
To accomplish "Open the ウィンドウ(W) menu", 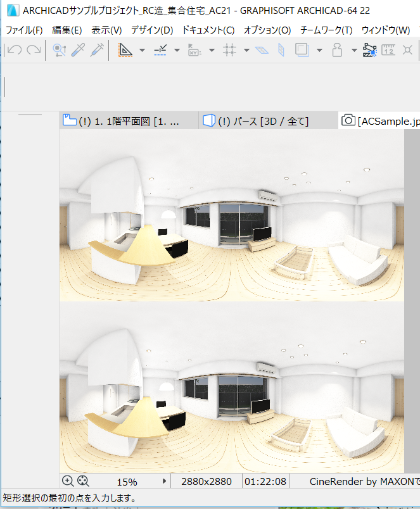I will tap(386, 30).
